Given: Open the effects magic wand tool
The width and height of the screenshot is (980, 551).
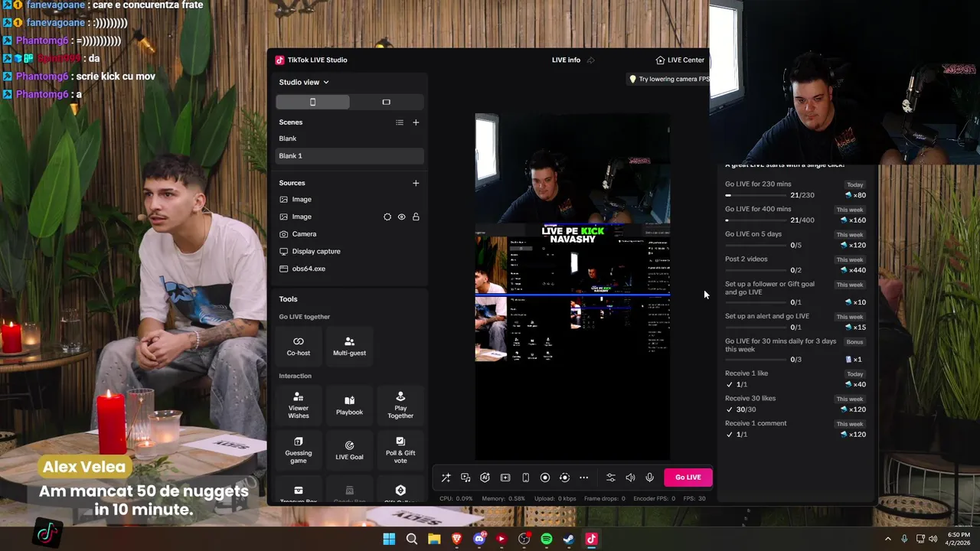Looking at the screenshot, I should click(446, 478).
